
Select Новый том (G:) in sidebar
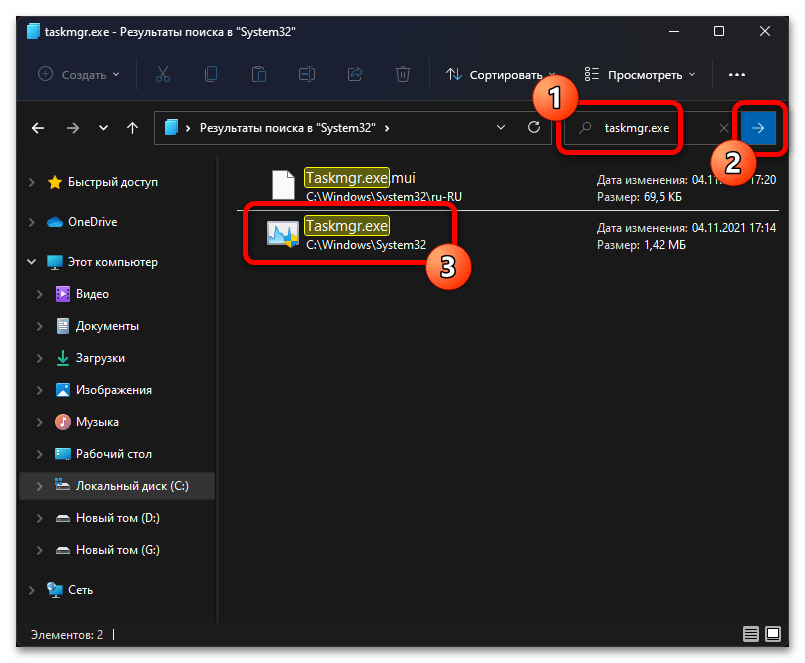[118, 550]
